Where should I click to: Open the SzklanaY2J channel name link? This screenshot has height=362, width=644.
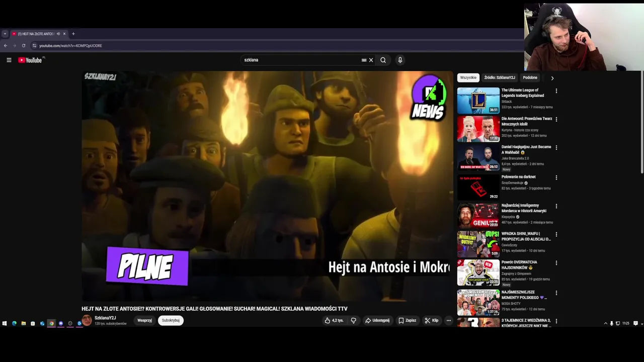tap(105, 318)
